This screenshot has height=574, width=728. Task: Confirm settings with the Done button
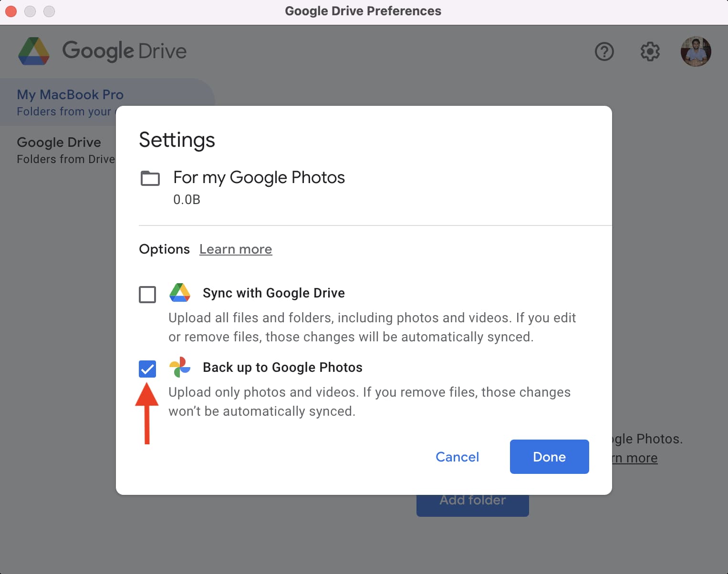(x=549, y=457)
